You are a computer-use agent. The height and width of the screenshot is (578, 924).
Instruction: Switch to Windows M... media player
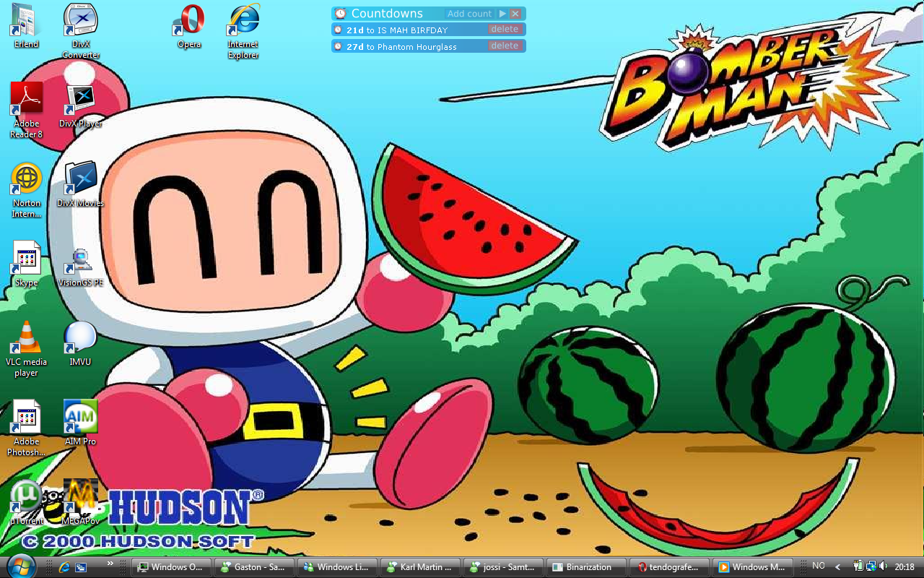pos(753,567)
